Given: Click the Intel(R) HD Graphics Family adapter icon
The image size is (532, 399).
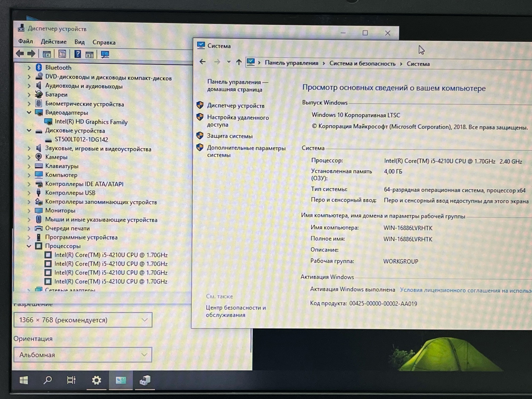Looking at the screenshot, I should pos(48,122).
